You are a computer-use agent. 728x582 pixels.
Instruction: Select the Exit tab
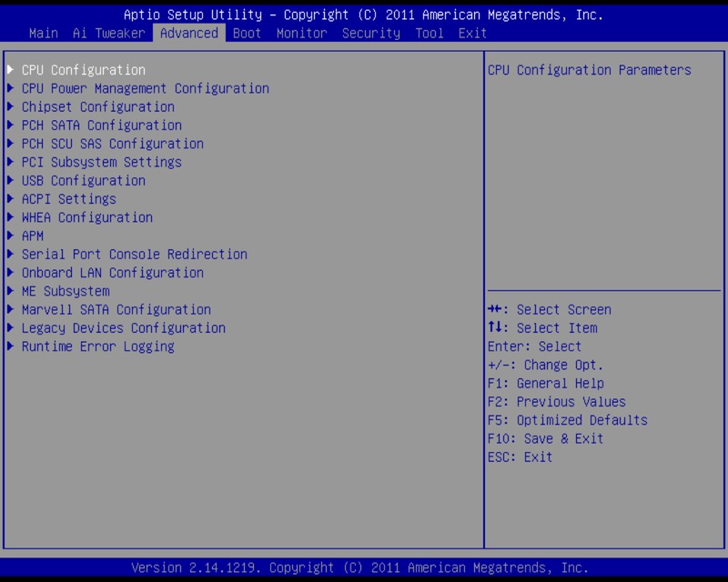(472, 33)
